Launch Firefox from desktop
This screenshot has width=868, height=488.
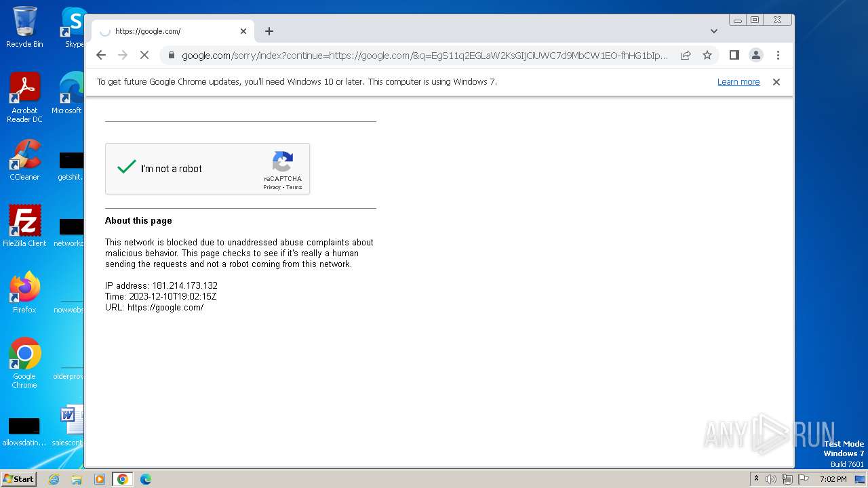pyautogui.click(x=24, y=293)
